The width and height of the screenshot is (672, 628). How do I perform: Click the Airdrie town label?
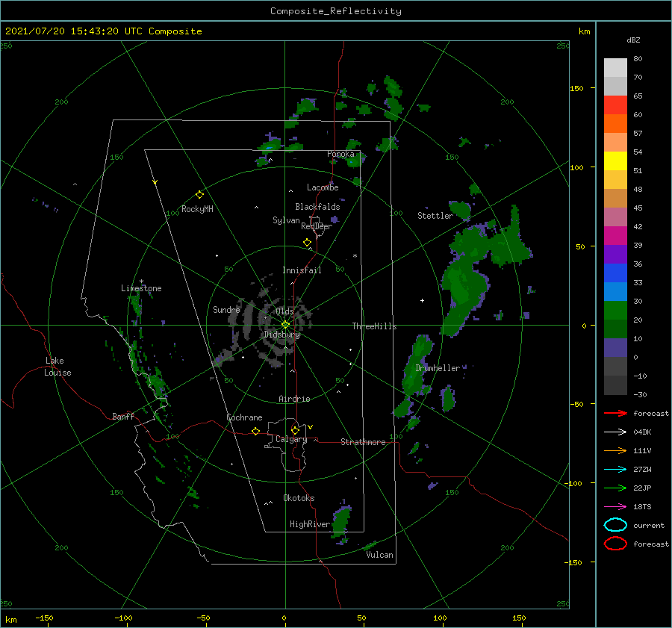294,399
